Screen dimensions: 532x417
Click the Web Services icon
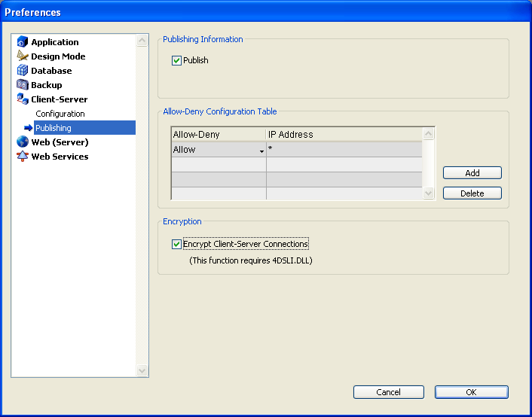[x=23, y=157]
